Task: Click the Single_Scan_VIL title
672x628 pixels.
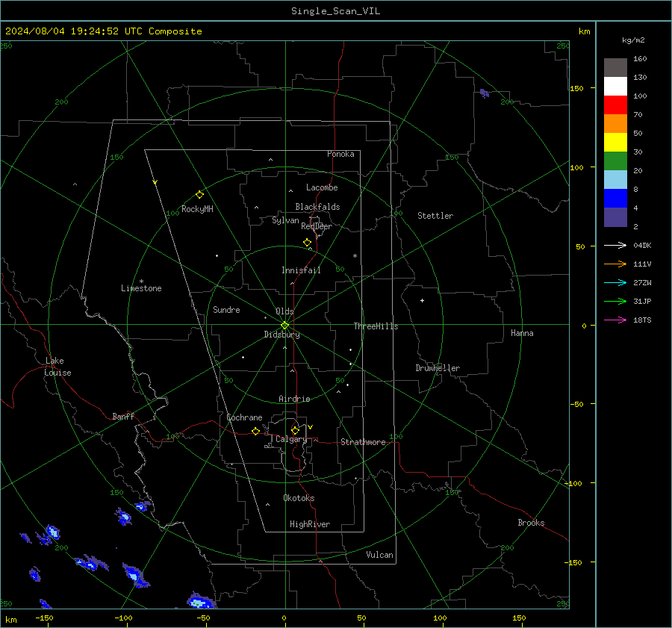Action: [335, 11]
